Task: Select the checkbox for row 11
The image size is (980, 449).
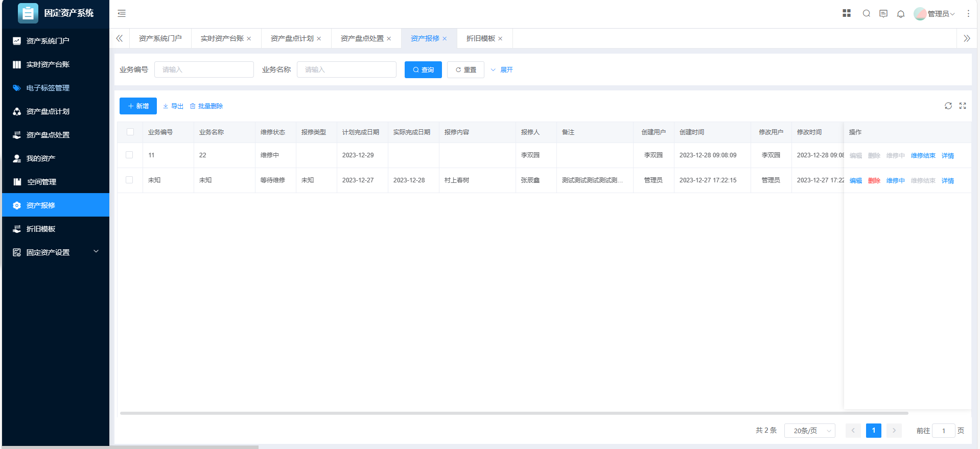Action: (x=129, y=155)
